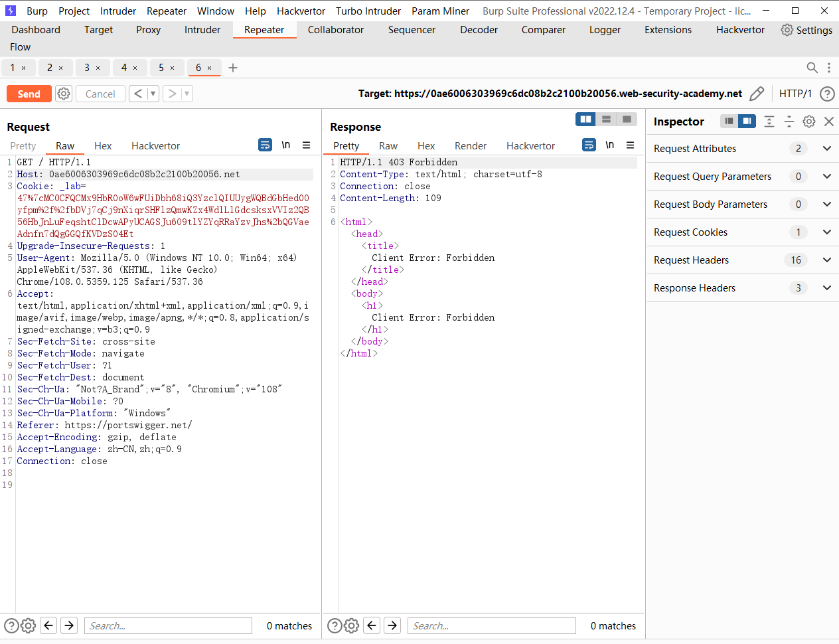Toggle word wrap in the Response editor
Image resolution: width=839 pixels, height=644 pixels.
(x=589, y=145)
